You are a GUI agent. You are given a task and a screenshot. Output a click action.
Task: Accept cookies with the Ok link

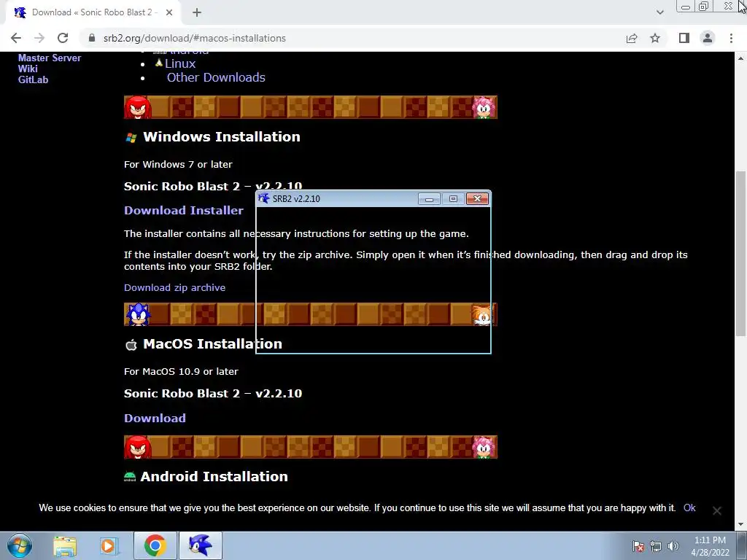689,507
